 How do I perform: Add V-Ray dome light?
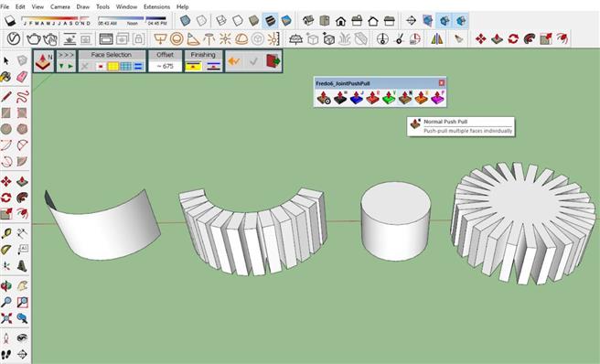[x=241, y=38]
